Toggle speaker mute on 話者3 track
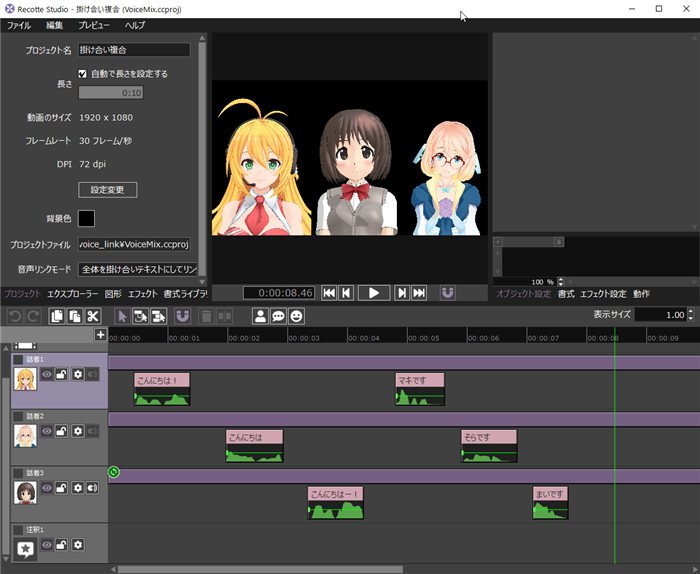700x574 pixels. pyautogui.click(x=92, y=487)
